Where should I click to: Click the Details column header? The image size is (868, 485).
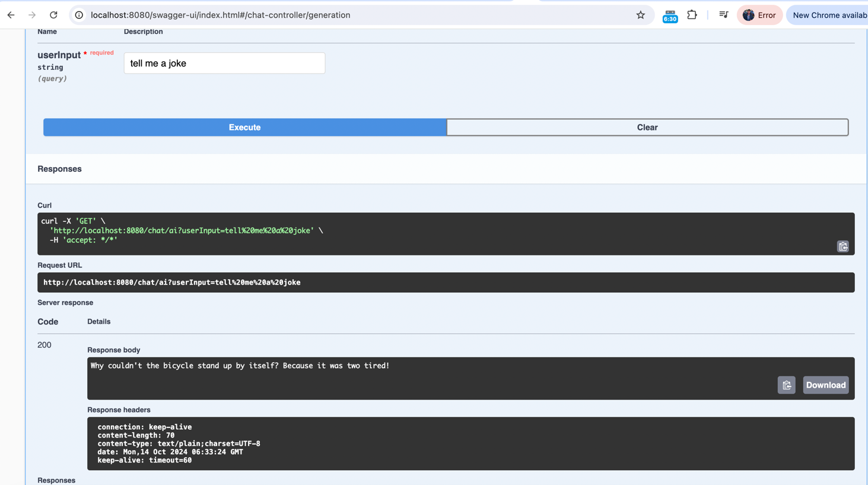99,321
